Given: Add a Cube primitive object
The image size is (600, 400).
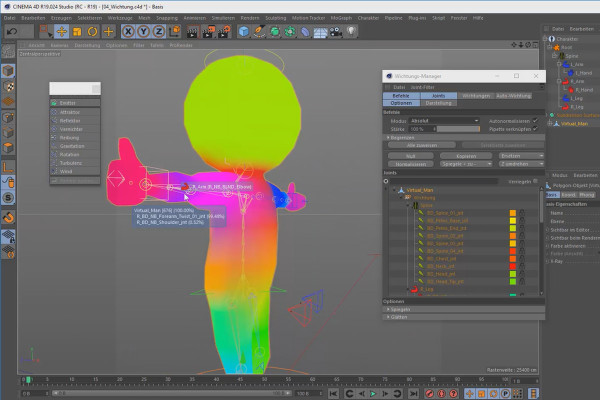Looking at the screenshot, I should (244, 31).
